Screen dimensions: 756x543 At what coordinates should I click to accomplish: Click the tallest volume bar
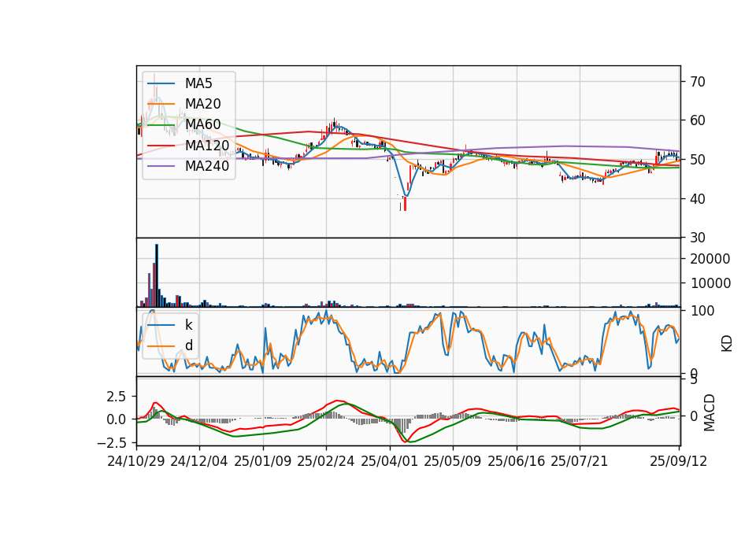[157, 275]
